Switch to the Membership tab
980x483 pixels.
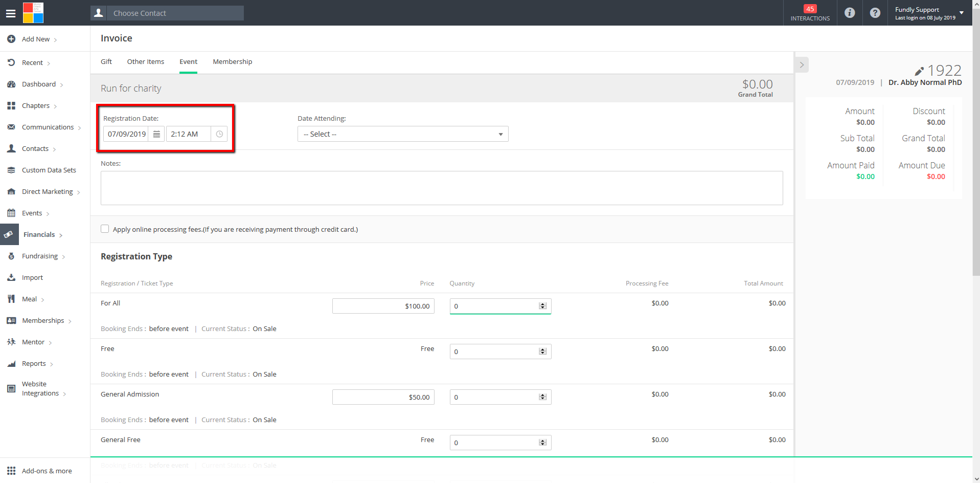pos(233,61)
